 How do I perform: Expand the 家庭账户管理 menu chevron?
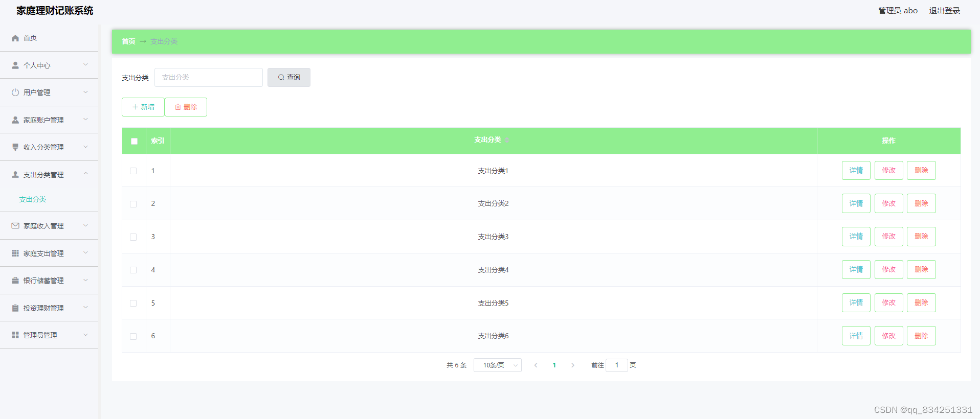85,120
